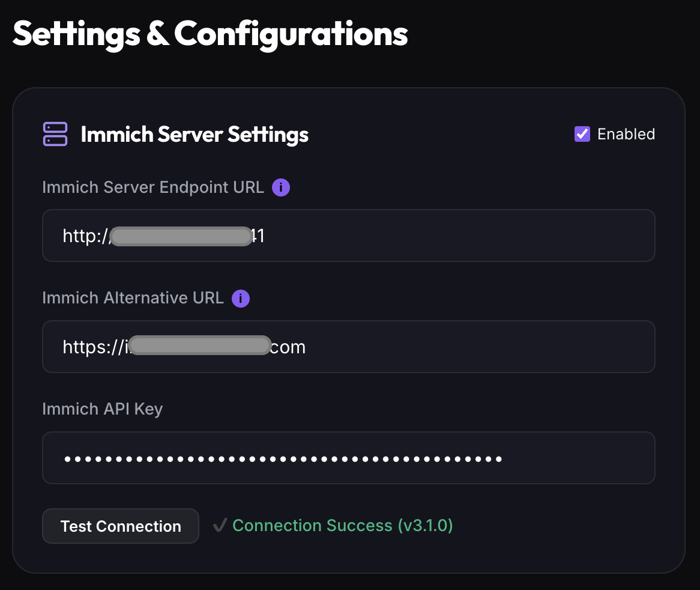Focus the Immich Alternative URL field
The width and height of the screenshot is (700, 590).
349,347
